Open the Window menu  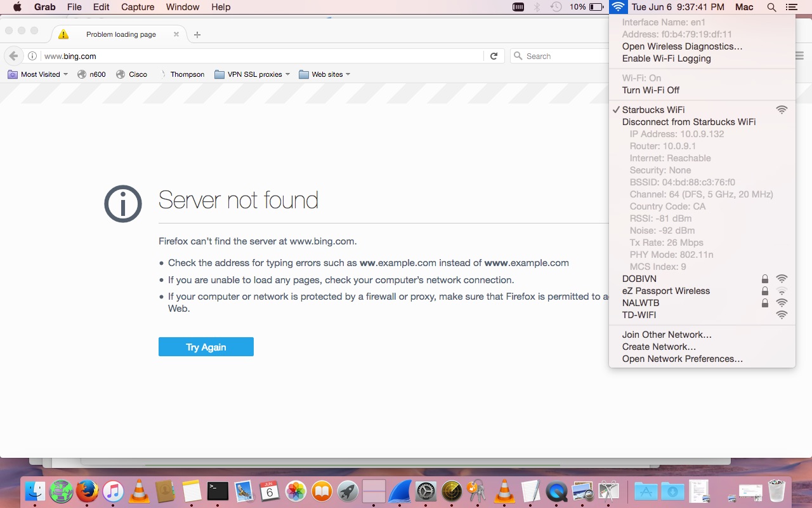coord(183,7)
